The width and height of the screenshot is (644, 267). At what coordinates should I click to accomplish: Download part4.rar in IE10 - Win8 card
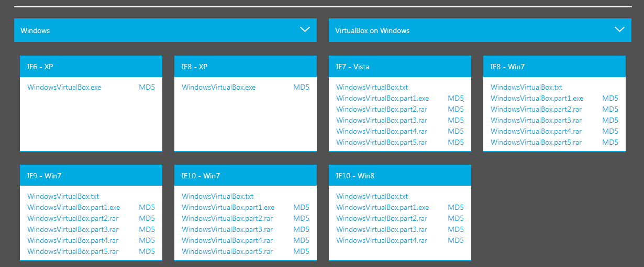(382, 240)
